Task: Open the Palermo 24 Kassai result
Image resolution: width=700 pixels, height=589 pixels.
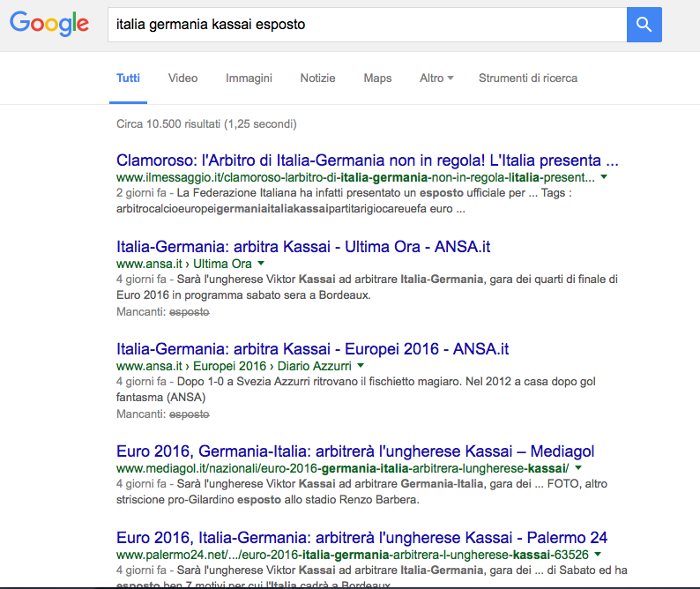Action: click(x=361, y=537)
